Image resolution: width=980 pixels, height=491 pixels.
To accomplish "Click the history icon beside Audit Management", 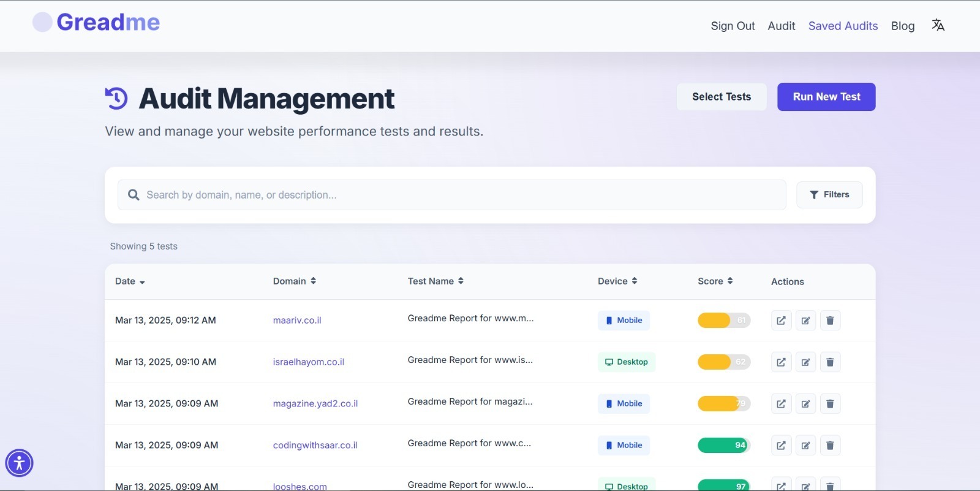I will click(x=116, y=98).
